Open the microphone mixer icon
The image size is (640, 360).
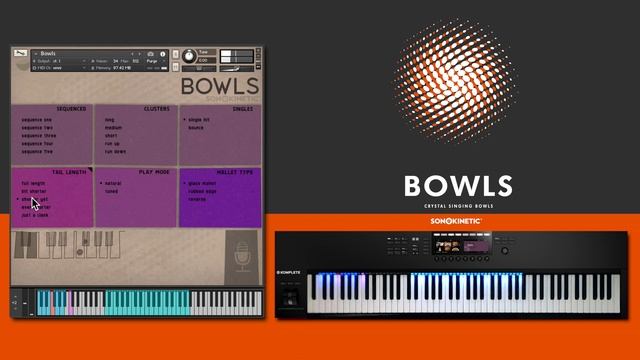242,256
